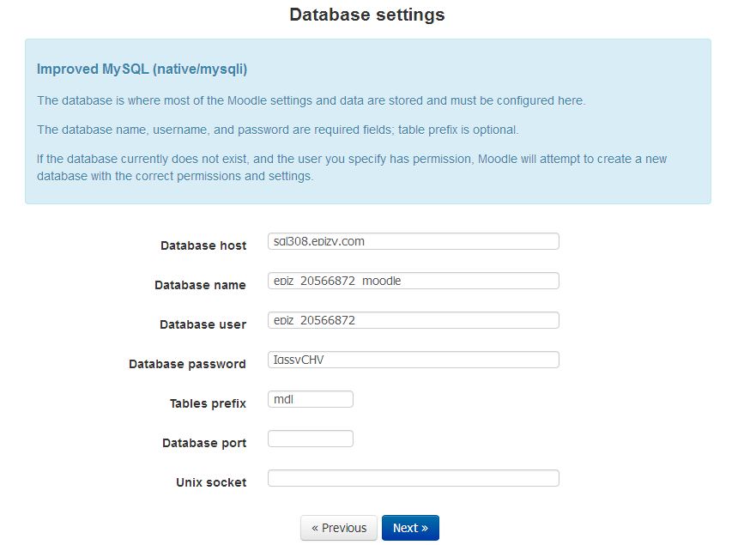
Task: Click the Tables prefix label
Action: pos(208,403)
